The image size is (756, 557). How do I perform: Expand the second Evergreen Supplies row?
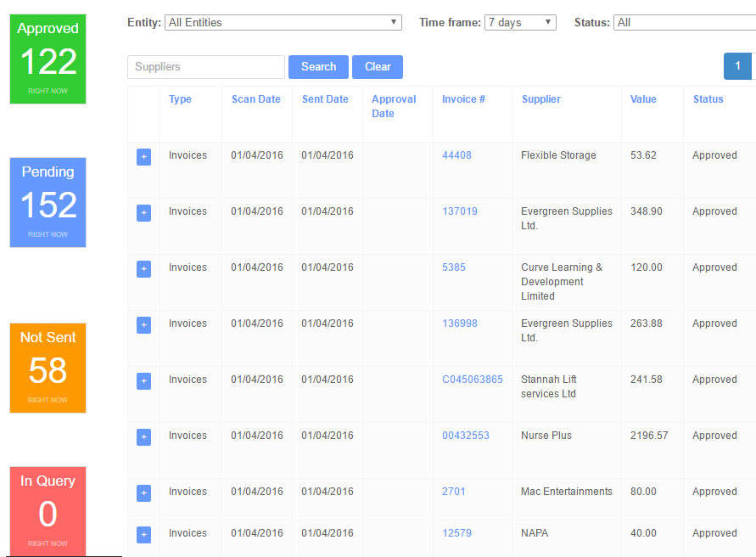point(143,324)
